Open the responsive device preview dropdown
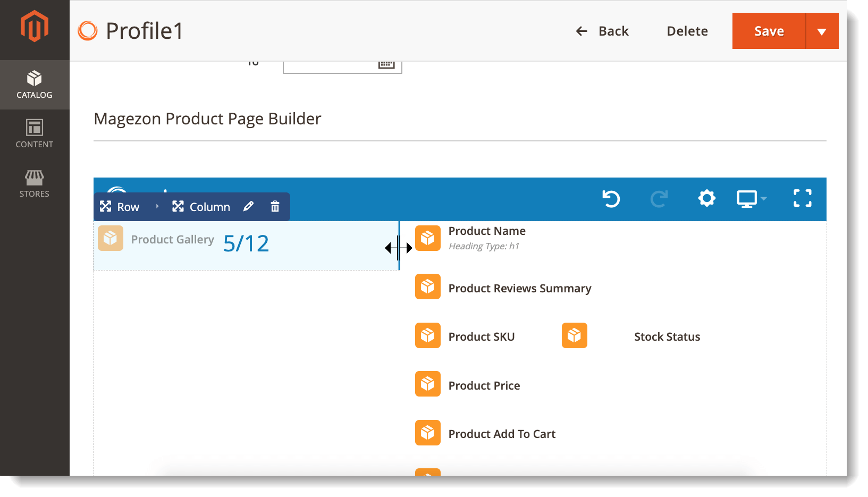 click(x=752, y=198)
